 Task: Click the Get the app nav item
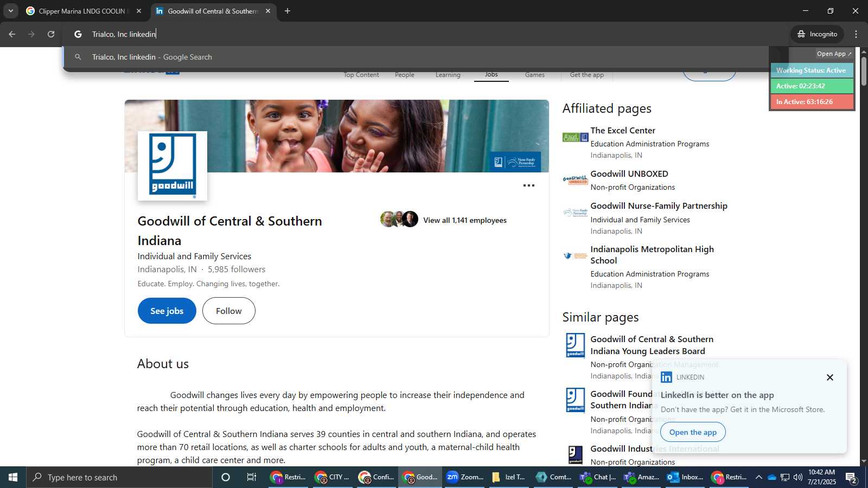pos(586,75)
